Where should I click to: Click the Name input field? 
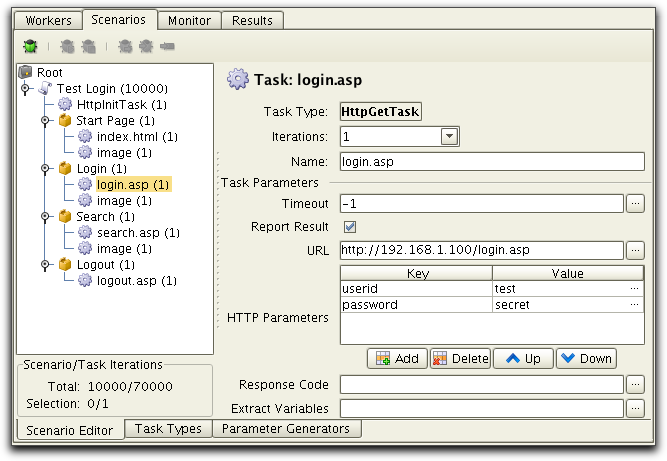492,162
